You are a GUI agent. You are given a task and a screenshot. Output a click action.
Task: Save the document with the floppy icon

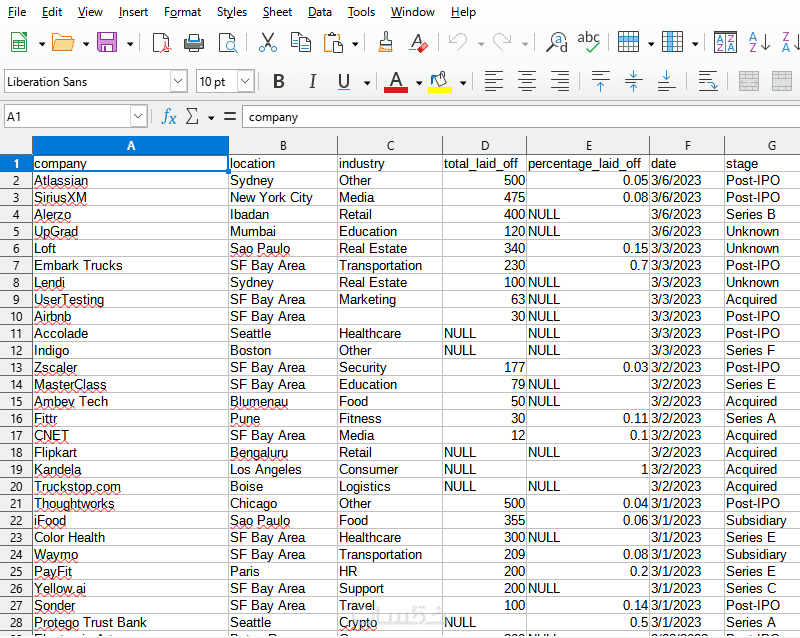[x=107, y=43]
